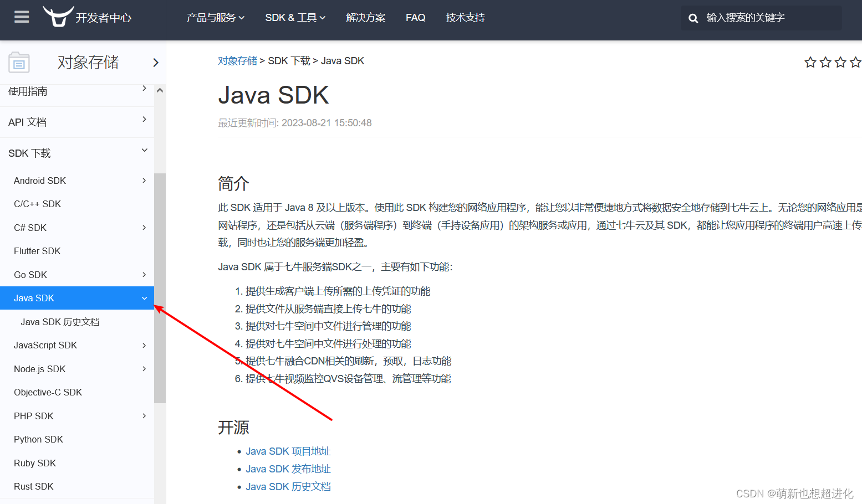Expand the Android SDK submenu arrow
Image resolution: width=862 pixels, height=504 pixels.
144,181
